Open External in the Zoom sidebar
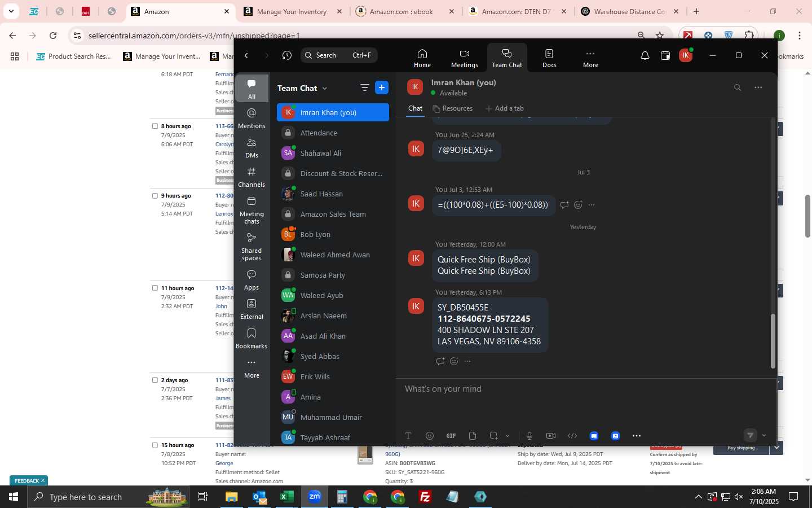The image size is (812, 508). click(x=251, y=309)
